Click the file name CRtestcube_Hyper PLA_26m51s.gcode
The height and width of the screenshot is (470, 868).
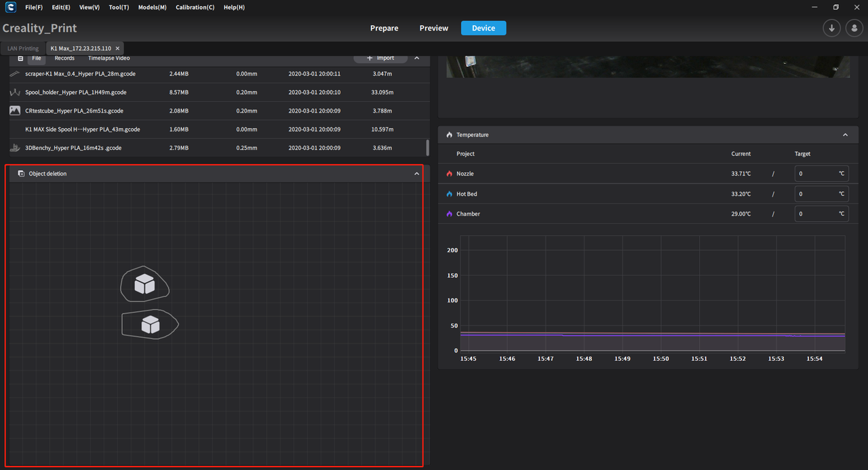click(x=74, y=111)
